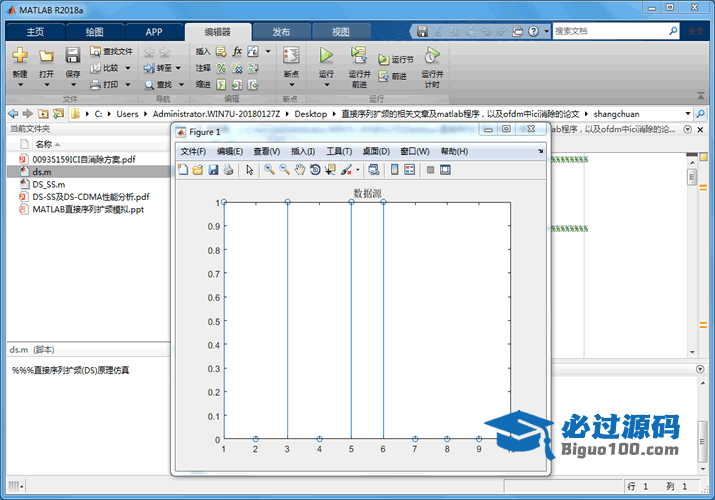Image resolution: width=715 pixels, height=500 pixels.
Task: Expand the 保存 dropdown arrow
Action: pos(73,85)
